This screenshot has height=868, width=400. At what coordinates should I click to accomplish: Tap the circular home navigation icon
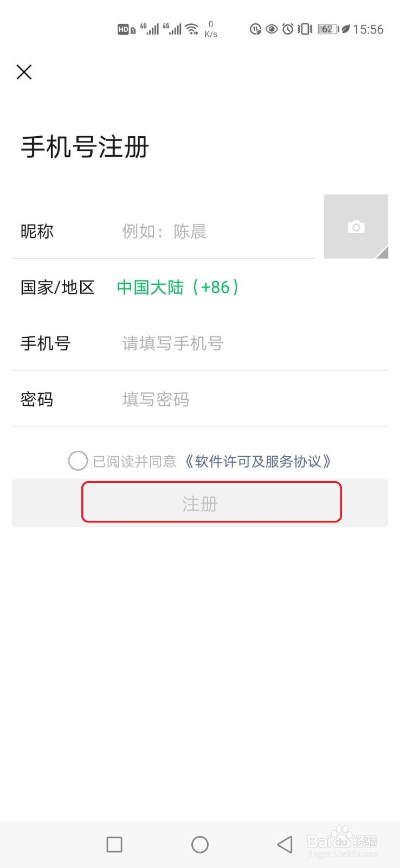200,845
